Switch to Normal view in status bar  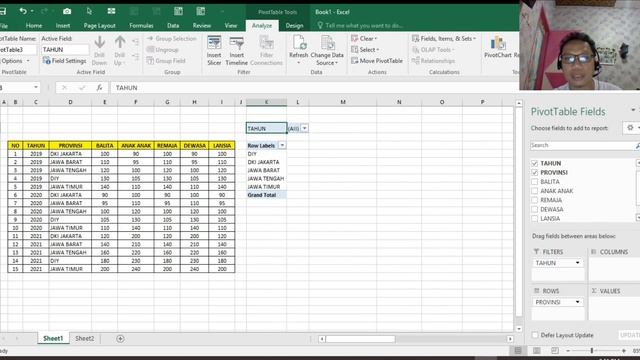click(518, 351)
